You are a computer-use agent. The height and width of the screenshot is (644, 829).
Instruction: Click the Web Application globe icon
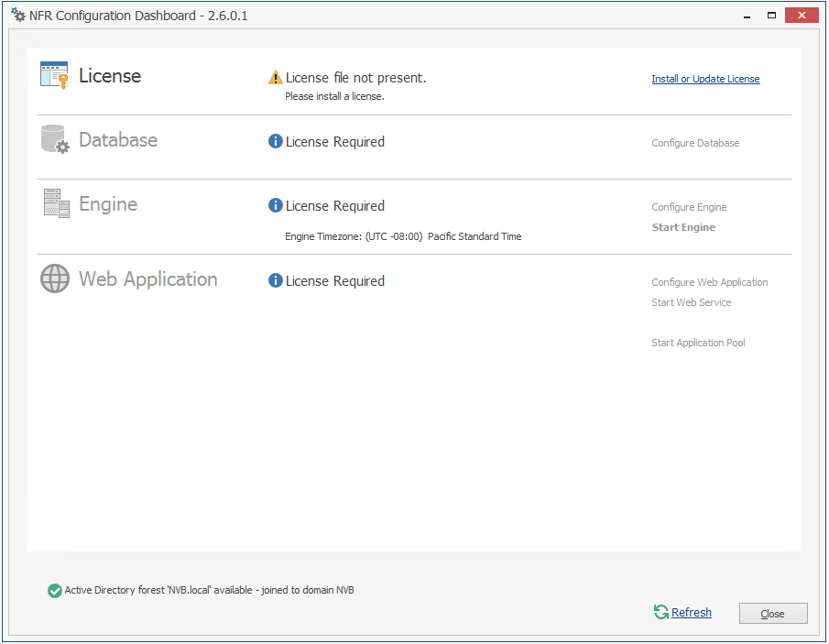click(55, 278)
